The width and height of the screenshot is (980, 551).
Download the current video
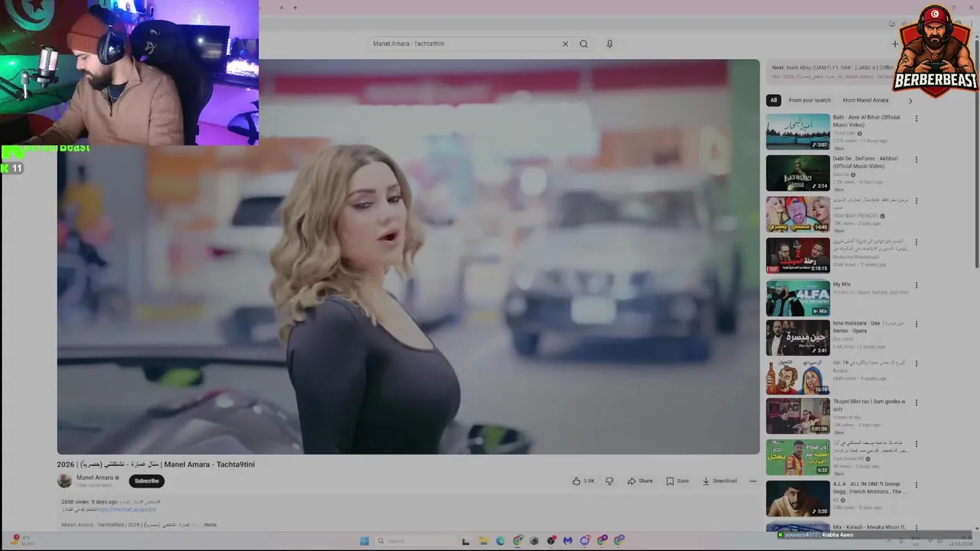720,481
